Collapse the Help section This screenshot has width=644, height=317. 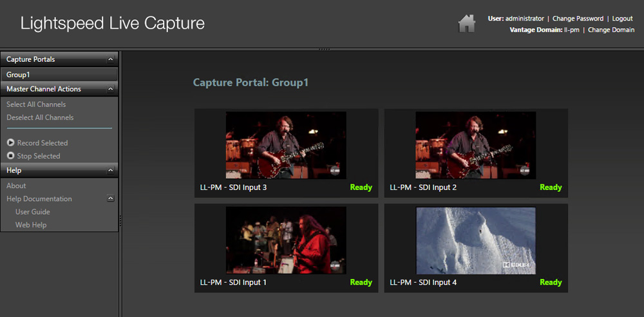tap(110, 170)
